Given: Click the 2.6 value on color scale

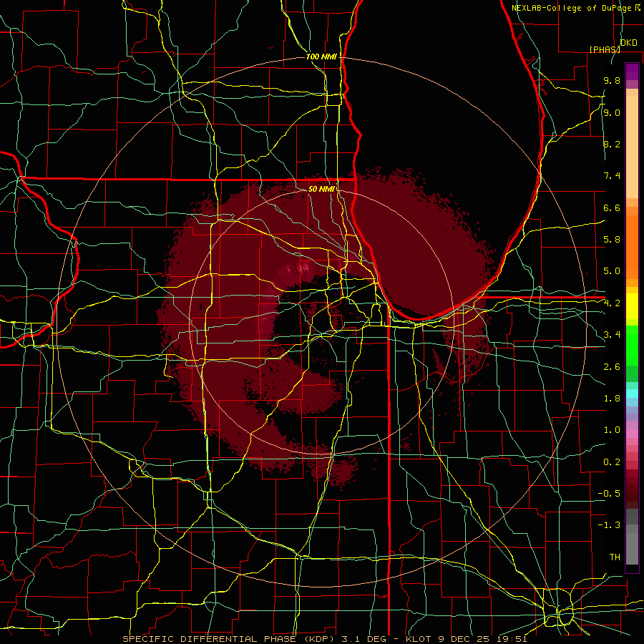Looking at the screenshot, I should pos(612,366).
